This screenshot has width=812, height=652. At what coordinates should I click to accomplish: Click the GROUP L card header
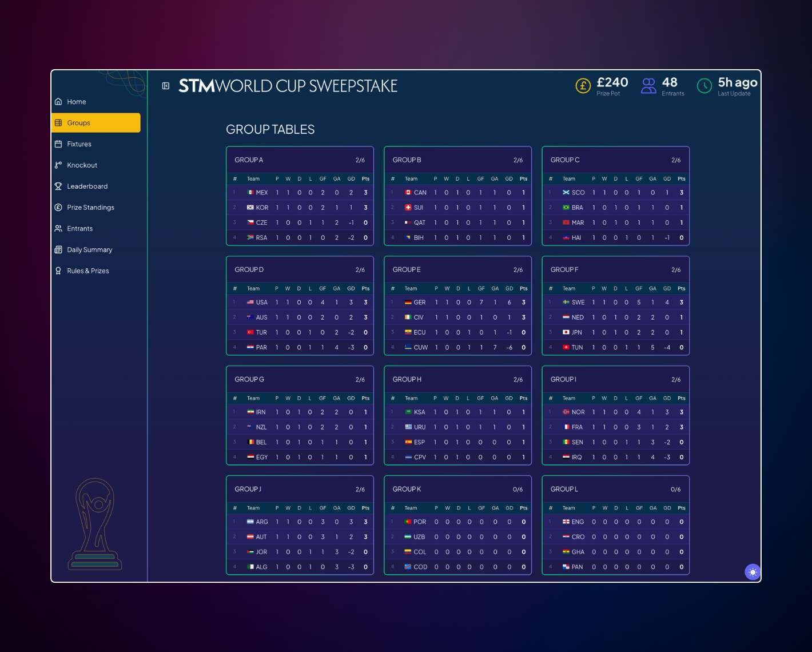point(615,490)
